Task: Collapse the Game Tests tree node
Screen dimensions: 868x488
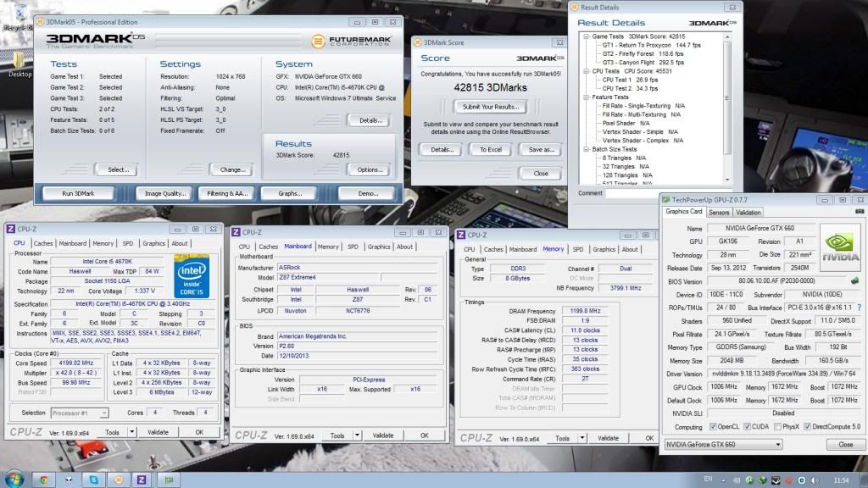Action: 587,36
